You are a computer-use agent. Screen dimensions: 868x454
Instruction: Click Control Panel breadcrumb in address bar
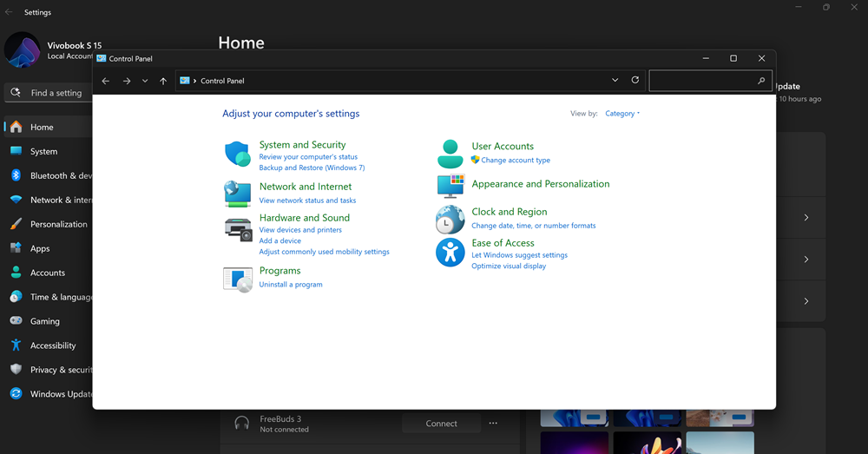pos(222,81)
